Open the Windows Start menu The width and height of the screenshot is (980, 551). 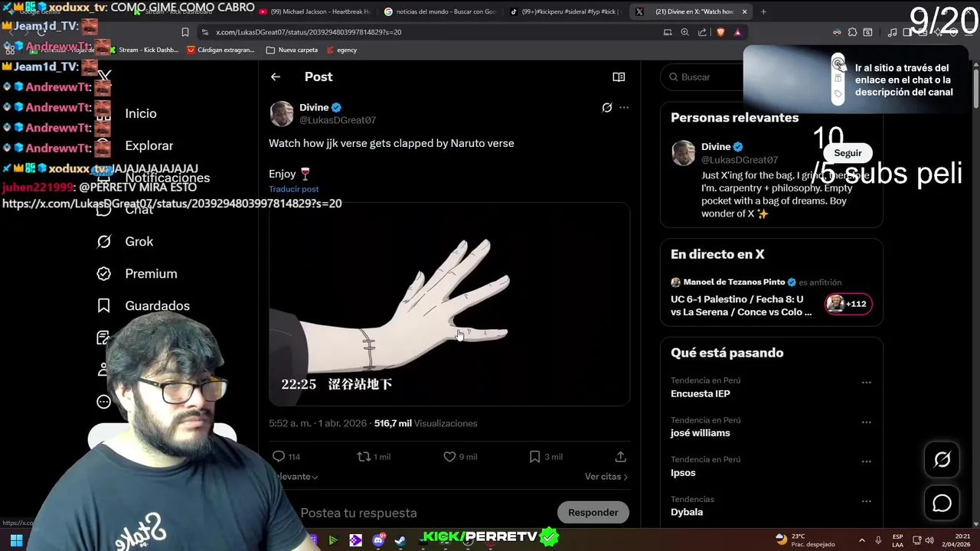pyautogui.click(x=16, y=540)
